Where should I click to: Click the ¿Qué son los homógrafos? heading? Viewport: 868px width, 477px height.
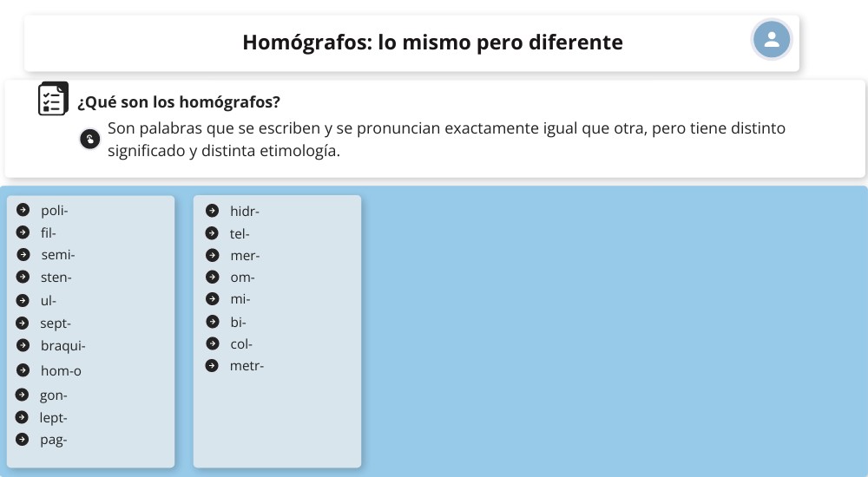179,101
